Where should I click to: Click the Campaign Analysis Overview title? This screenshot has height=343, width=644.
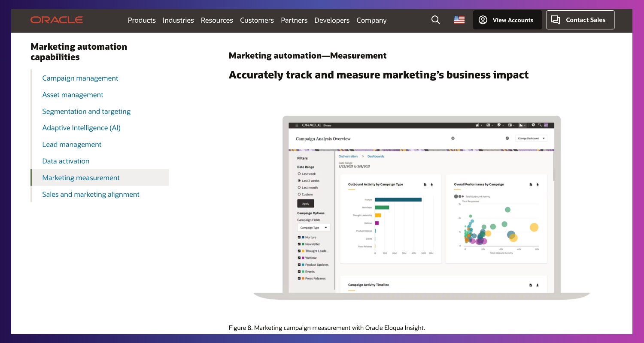coord(323,138)
